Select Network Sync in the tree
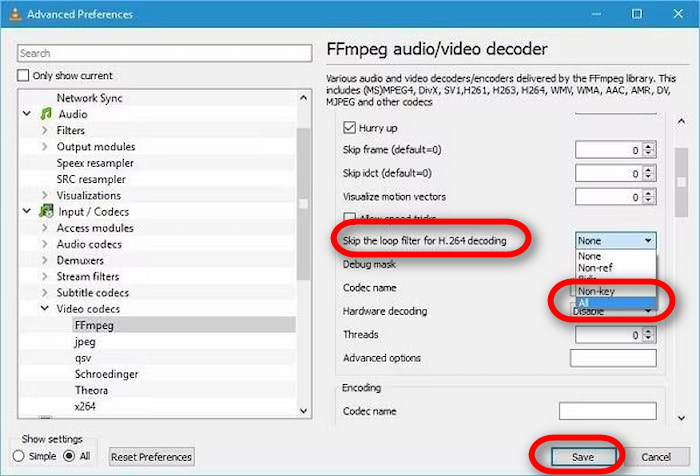The height and width of the screenshot is (476, 700). [x=89, y=98]
